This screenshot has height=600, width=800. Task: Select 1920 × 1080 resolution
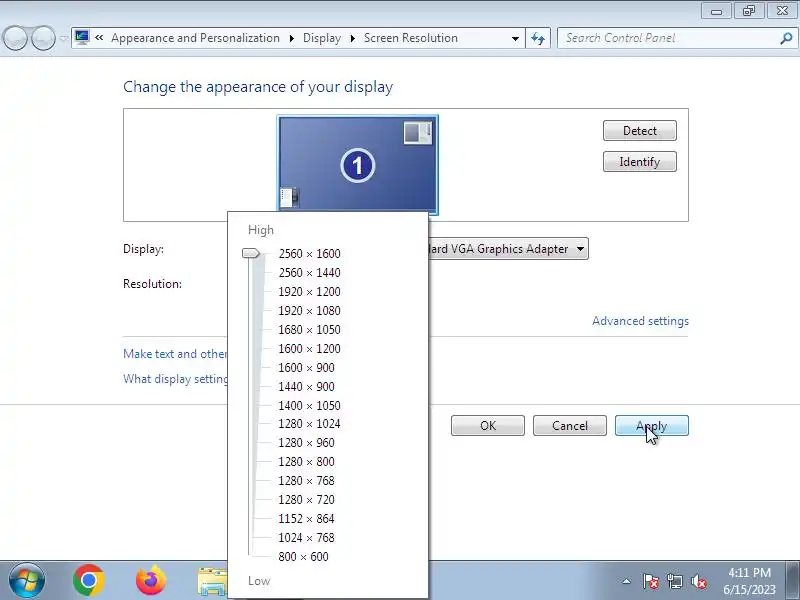click(309, 311)
